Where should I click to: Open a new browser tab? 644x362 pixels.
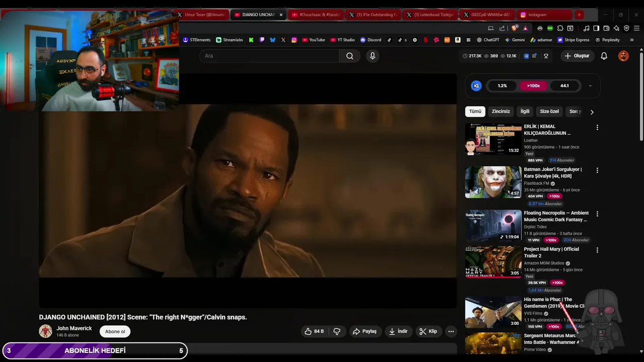click(x=579, y=15)
